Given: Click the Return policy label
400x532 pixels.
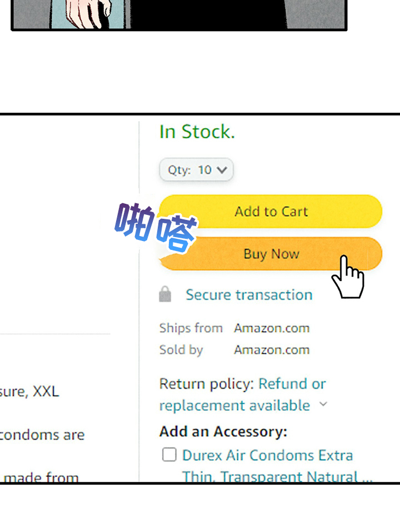Looking at the screenshot, I should click(206, 384).
